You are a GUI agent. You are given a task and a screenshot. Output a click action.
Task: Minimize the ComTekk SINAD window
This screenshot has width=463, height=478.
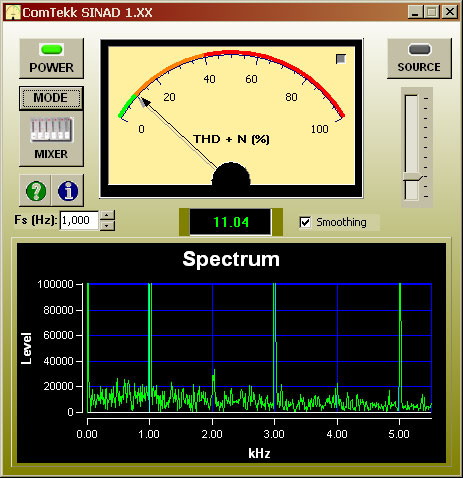coord(415,12)
